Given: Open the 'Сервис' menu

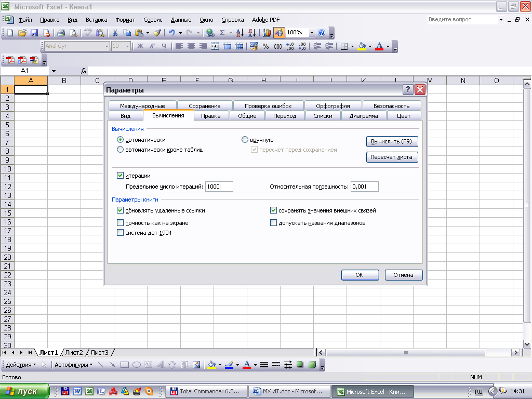Looking at the screenshot, I should click(x=153, y=20).
